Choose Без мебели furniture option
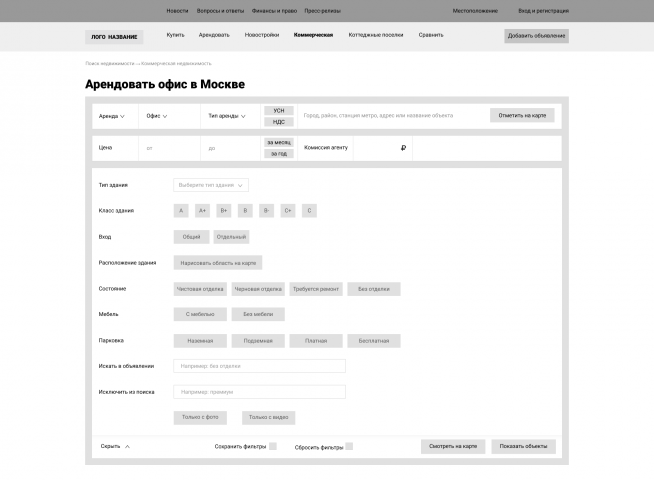Image resolution: width=654 pixels, height=480 pixels. click(x=258, y=314)
